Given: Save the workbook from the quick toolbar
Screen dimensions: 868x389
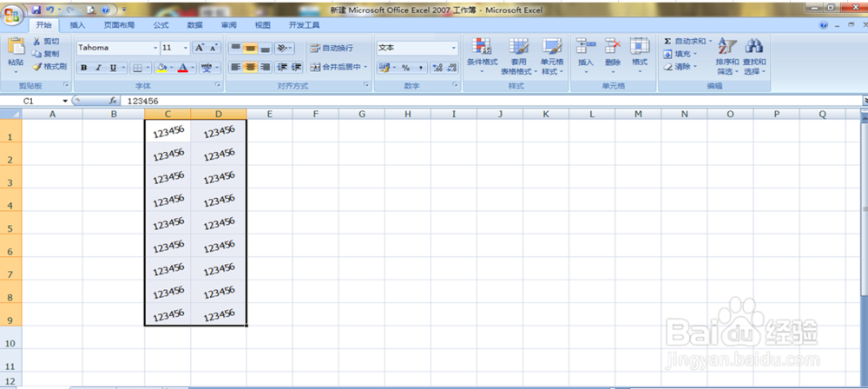Looking at the screenshot, I should (x=36, y=10).
